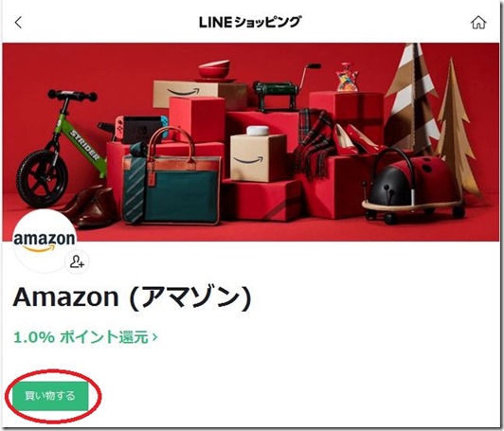Go back using the left arrow icon
The image size is (504, 431).
(x=18, y=23)
